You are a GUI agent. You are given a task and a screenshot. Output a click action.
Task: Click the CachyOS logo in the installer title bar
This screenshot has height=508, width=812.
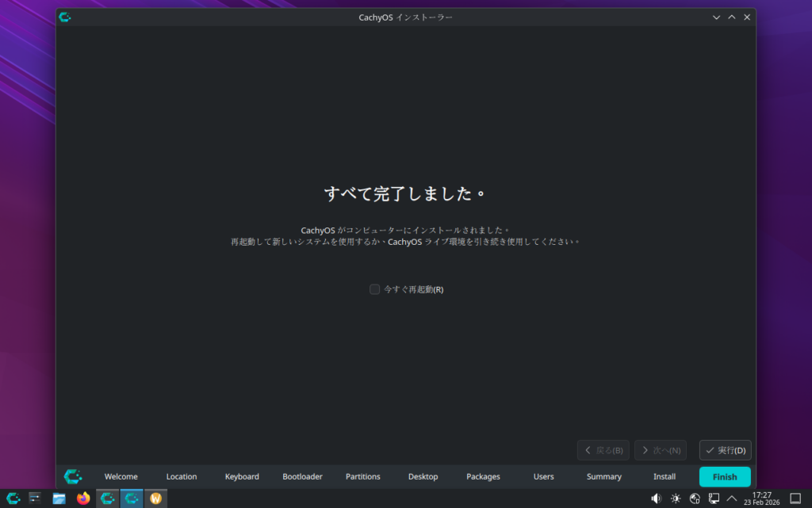[x=65, y=17]
